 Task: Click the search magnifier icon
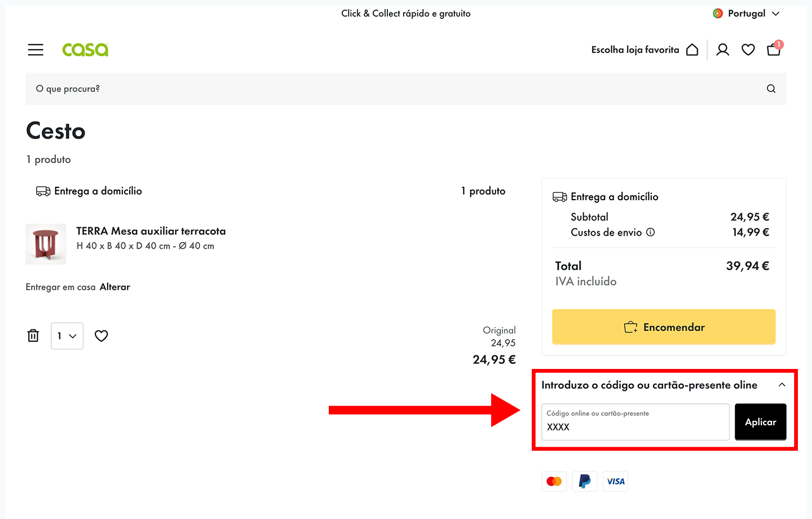click(771, 89)
